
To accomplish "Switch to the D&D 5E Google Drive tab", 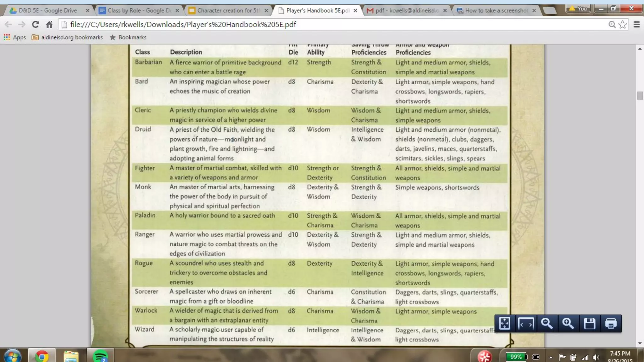I will click(x=48, y=10).
